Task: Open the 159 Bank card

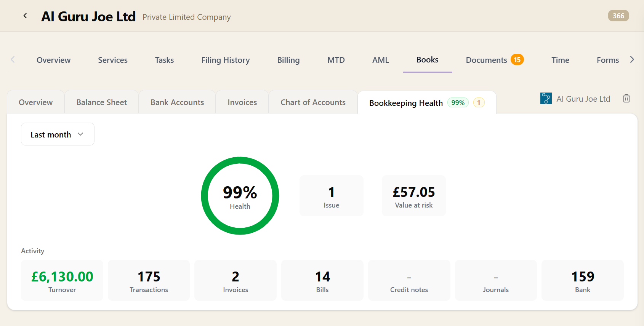Action: pyautogui.click(x=583, y=280)
